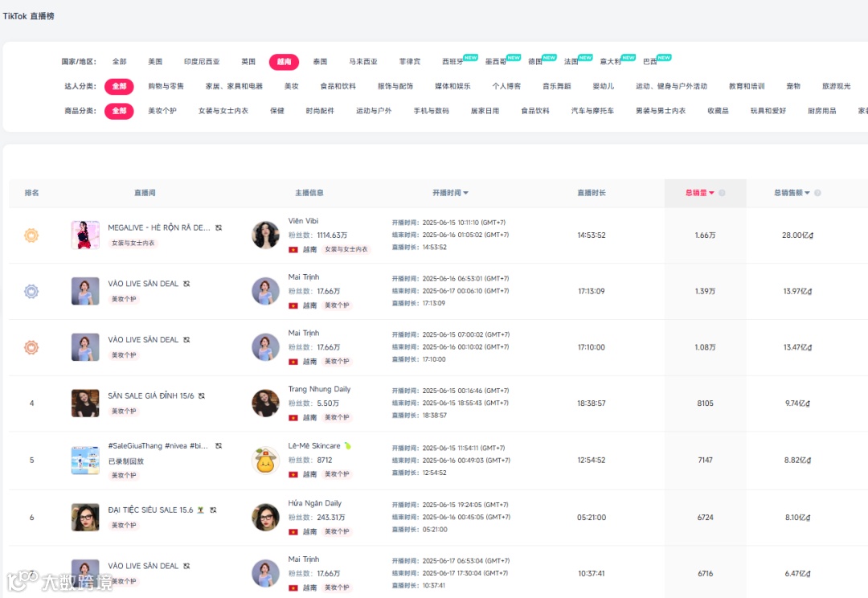868x598 pixels.
Task: Filter products by 美妆个护
Action: 162,111
